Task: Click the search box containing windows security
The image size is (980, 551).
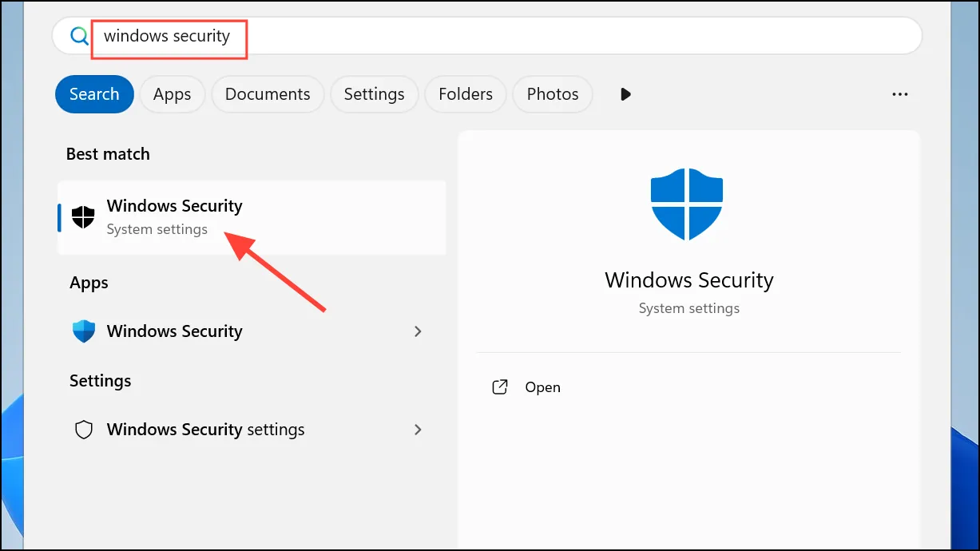Action: [x=487, y=36]
